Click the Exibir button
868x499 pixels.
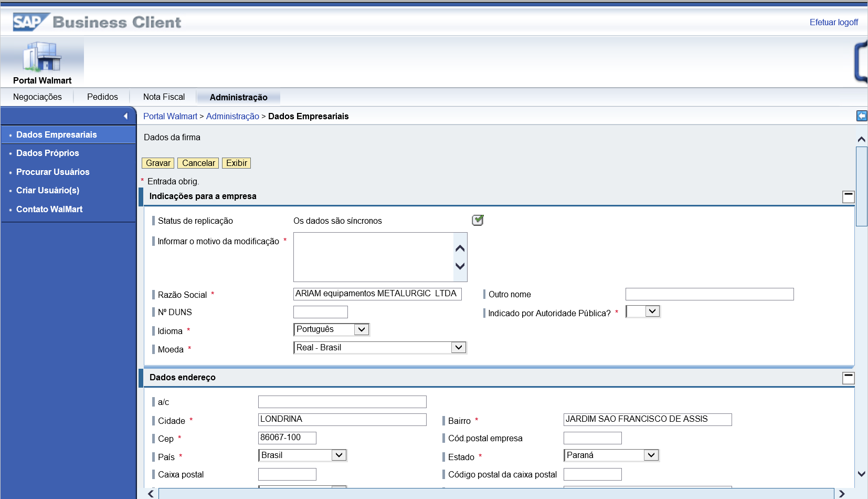(x=236, y=163)
